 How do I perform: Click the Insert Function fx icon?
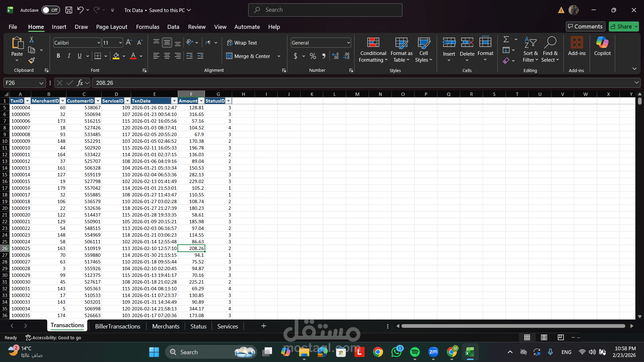pos(80,83)
